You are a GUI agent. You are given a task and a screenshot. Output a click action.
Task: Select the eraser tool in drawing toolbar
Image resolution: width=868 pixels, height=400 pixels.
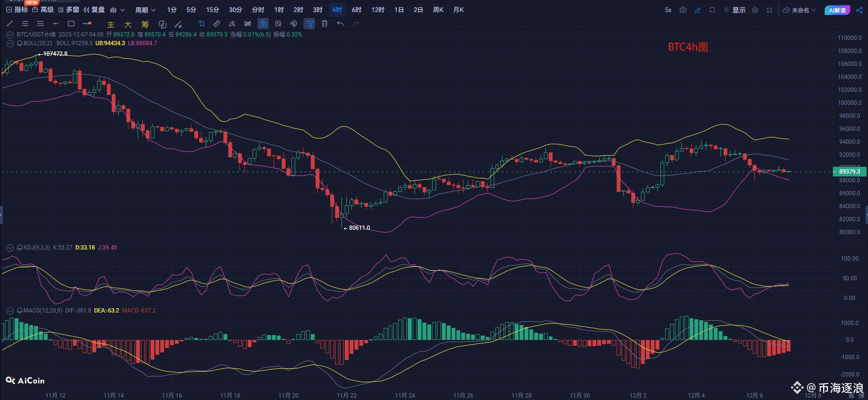tap(232, 24)
